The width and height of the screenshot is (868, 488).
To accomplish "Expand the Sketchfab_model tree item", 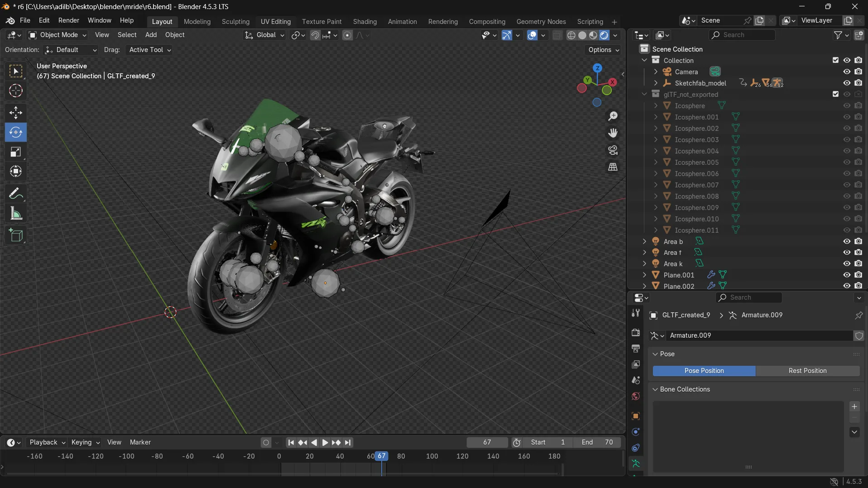I will (655, 83).
